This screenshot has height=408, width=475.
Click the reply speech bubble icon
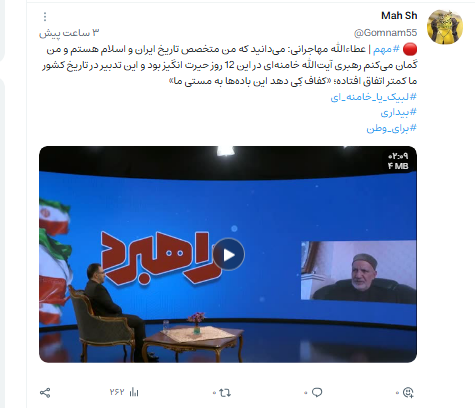click(x=317, y=392)
